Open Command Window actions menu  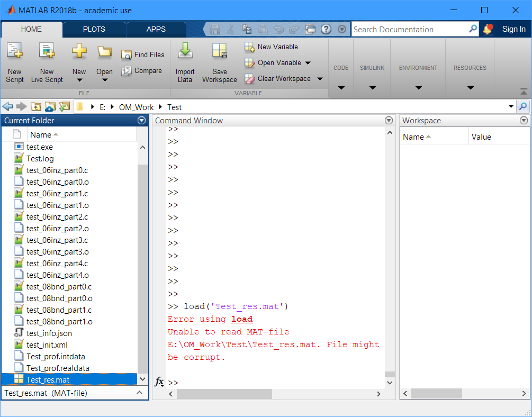pos(389,121)
